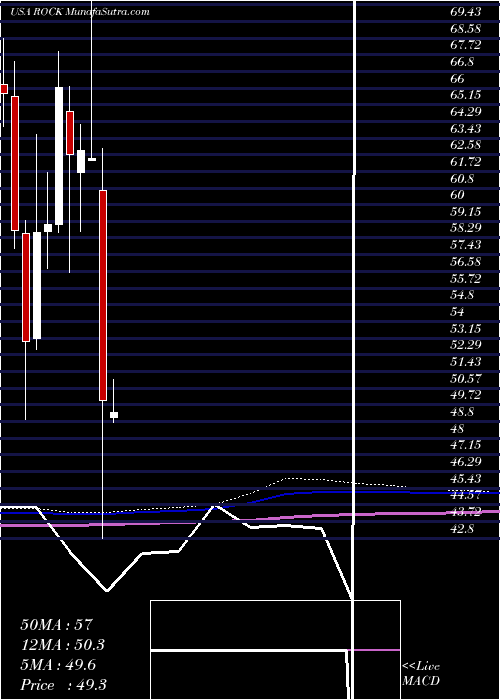Click the <<Live MACD label
The width and height of the screenshot is (500, 700).
421,673
